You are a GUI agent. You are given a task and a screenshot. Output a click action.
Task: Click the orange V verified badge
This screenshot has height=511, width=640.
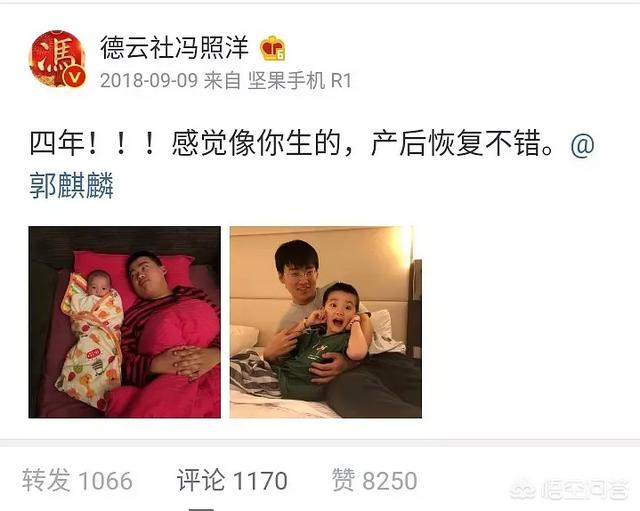coord(75,76)
